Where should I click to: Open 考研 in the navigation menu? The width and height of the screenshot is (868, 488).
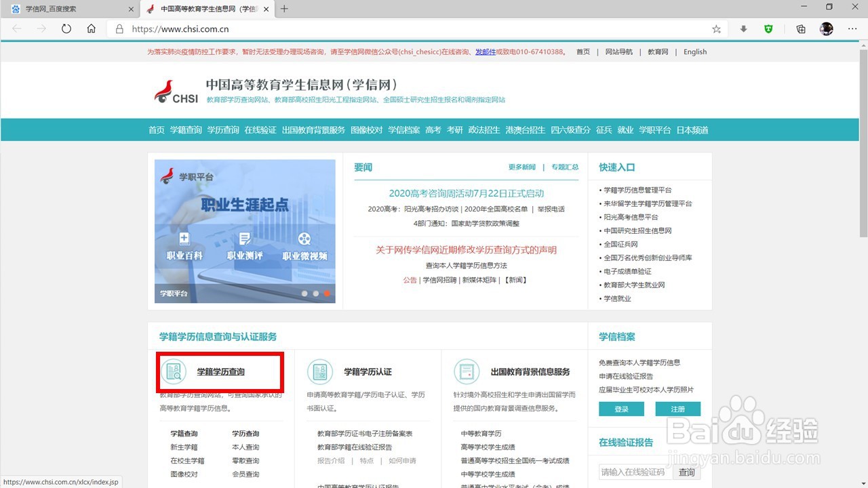[x=456, y=130]
